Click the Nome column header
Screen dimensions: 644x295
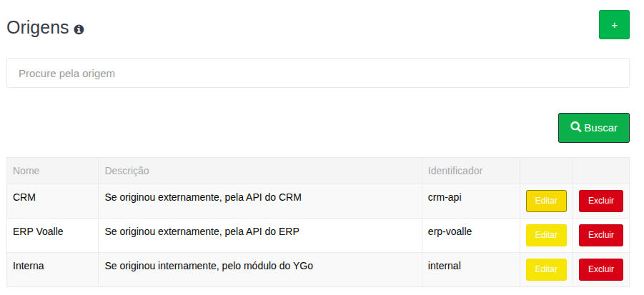[26, 171]
